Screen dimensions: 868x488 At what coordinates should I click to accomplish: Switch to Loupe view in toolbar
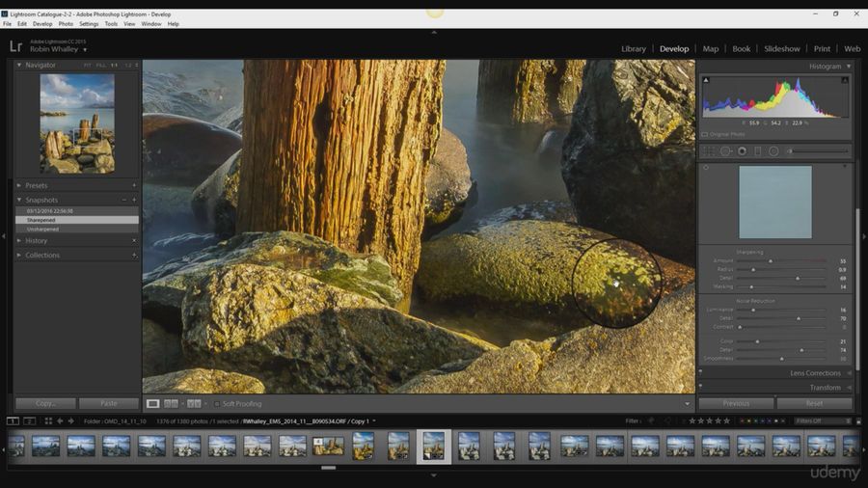click(153, 403)
